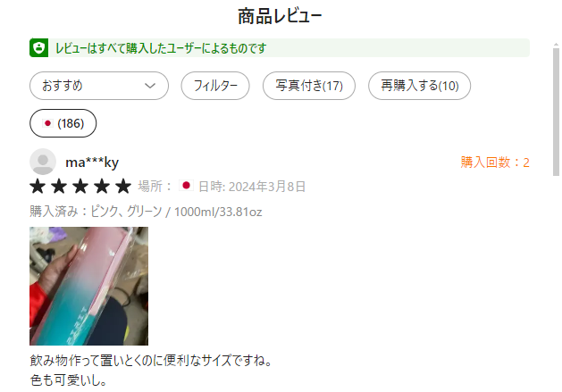
Task: Click the 商品レビュー heading
Action: 280,16
